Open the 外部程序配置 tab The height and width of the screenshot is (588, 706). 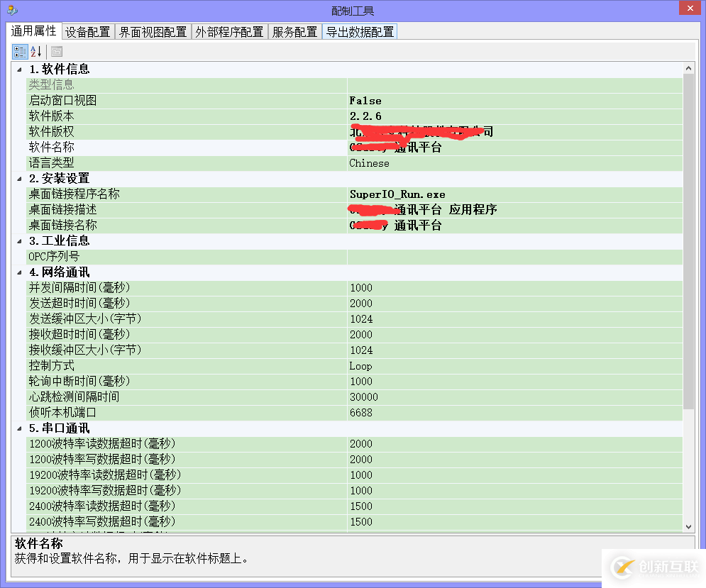230,32
